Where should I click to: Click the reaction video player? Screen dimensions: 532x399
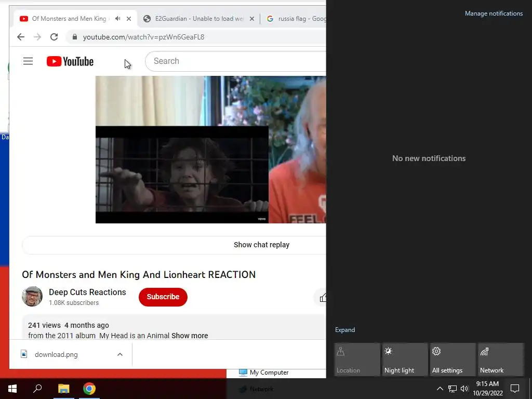pyautogui.click(x=211, y=150)
